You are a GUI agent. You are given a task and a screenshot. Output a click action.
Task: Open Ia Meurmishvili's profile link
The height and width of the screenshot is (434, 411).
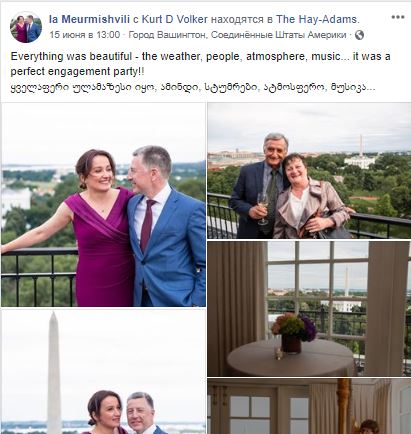(89, 19)
